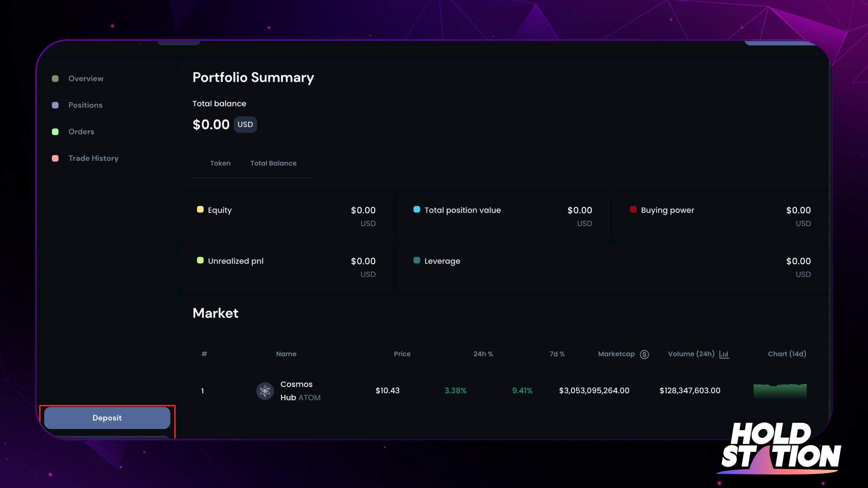
Task: Click the teal Leverage marker
Action: (417, 260)
